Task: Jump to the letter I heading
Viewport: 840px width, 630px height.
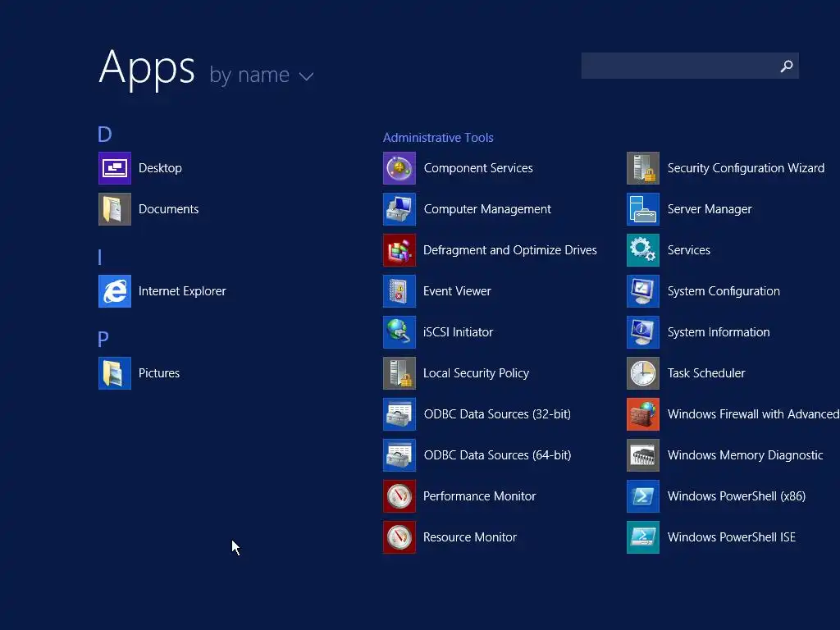Action: (x=99, y=257)
